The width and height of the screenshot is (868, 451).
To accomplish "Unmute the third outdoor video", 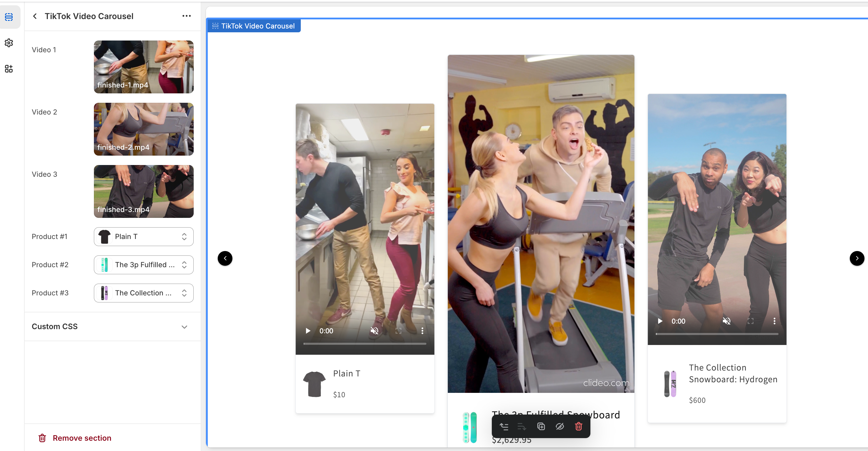I will click(727, 321).
